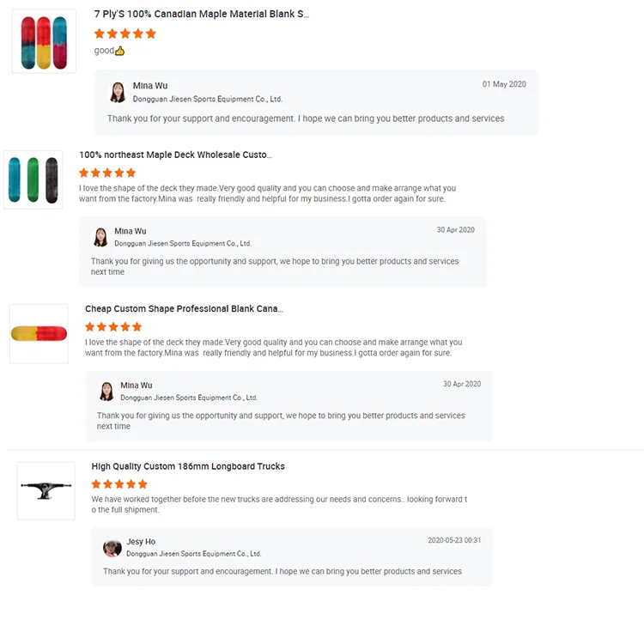Click the star rating under the 7 Ply'S review
This screenshot has width=644, height=644.
[125, 33]
